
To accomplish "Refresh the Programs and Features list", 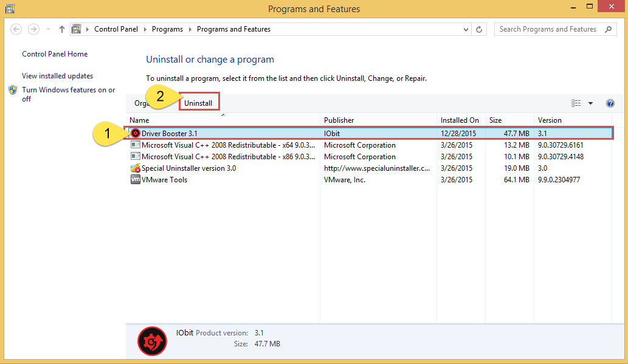I will [x=479, y=29].
